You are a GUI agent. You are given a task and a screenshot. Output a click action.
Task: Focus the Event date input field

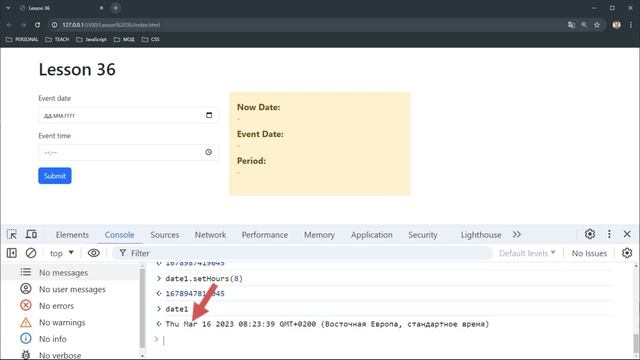128,115
